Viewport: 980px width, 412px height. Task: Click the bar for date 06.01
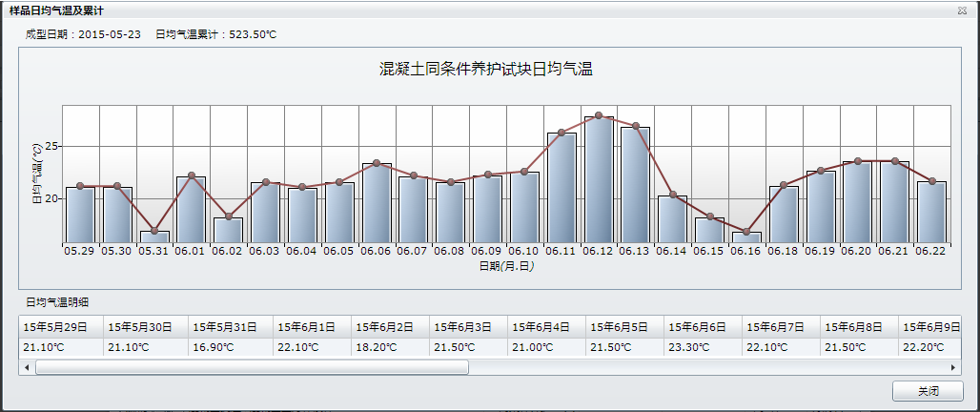click(x=191, y=210)
